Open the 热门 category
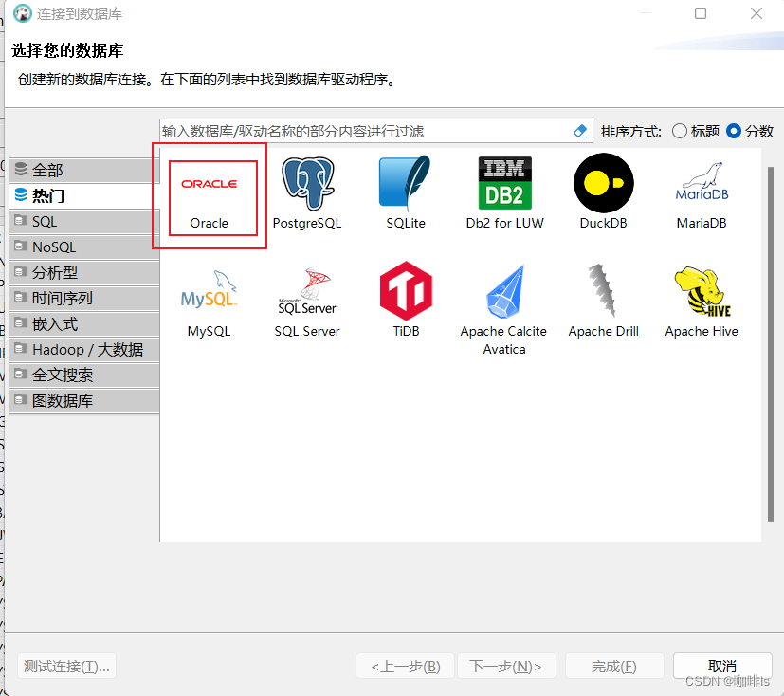This screenshot has height=696, width=784. point(84,195)
